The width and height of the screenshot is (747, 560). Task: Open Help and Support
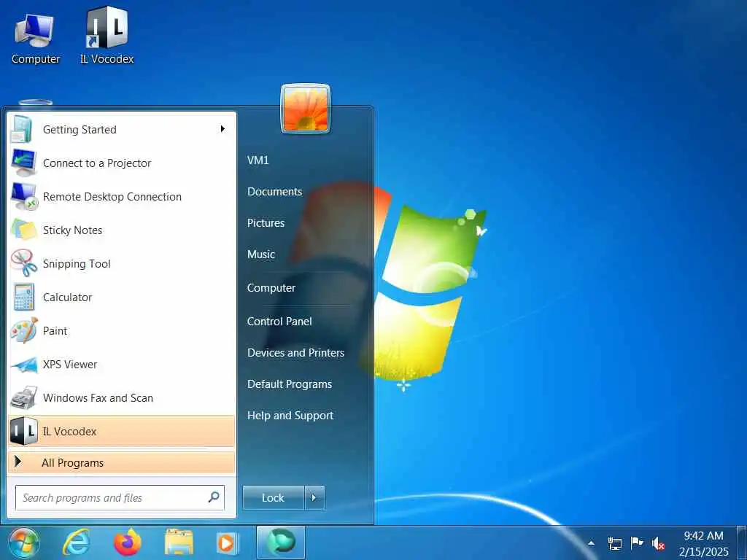point(290,416)
